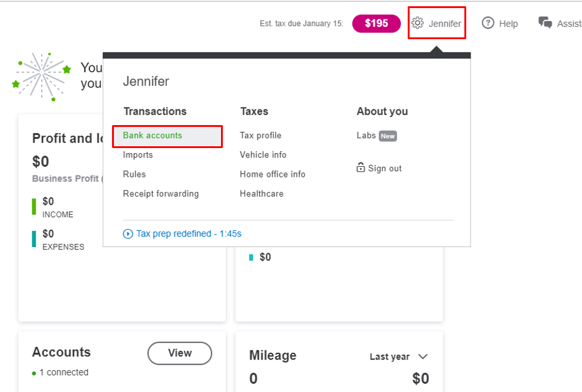Click the lock icon beside Sign out
The width and height of the screenshot is (582, 392).
(360, 167)
